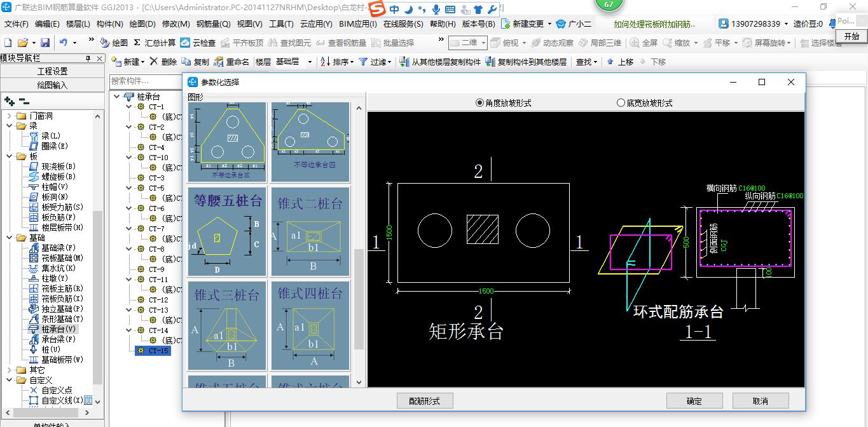Click the 开始 button
The width and height of the screenshot is (868, 427).
(x=852, y=36)
